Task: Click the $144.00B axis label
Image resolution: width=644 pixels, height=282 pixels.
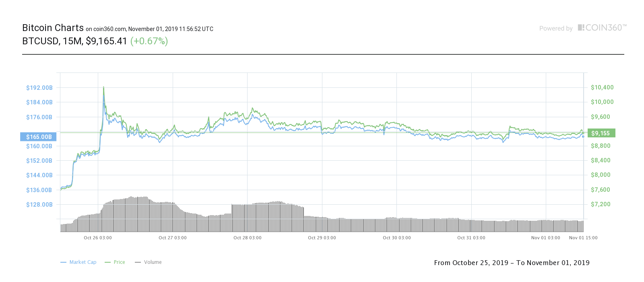Action: [39, 175]
